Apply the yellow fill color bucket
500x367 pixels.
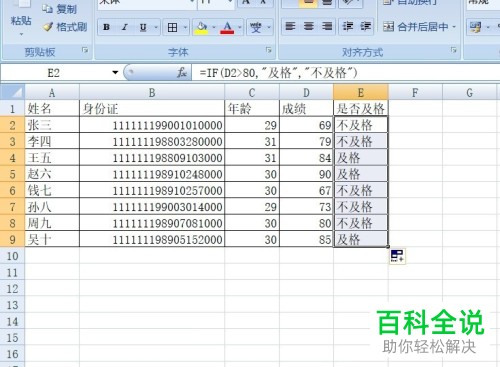click(201, 27)
